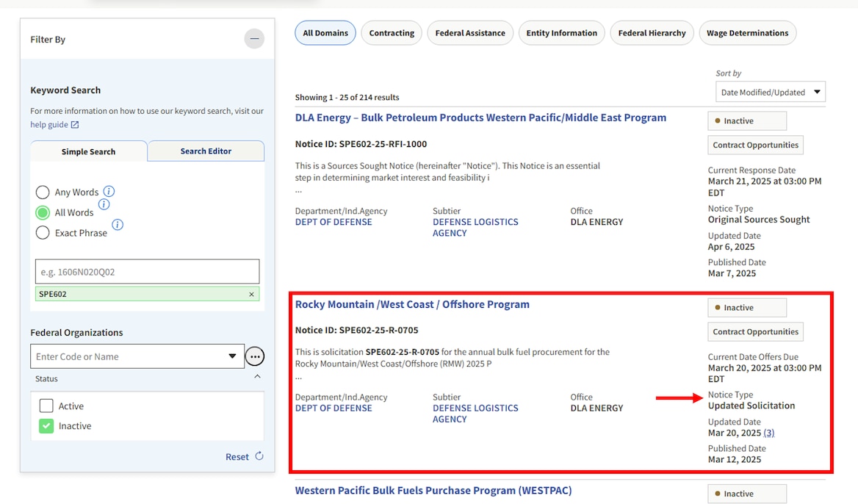
Task: Select the Federal Hierarchy domain
Action: tap(652, 33)
